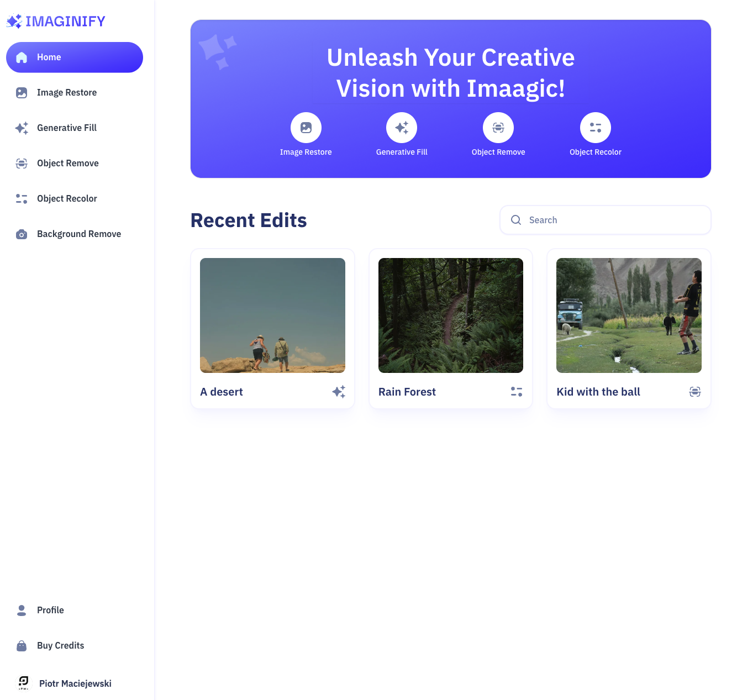Viewport: 737px width, 700px height.
Task: Open the desert image thumbnail
Action: pyautogui.click(x=272, y=315)
